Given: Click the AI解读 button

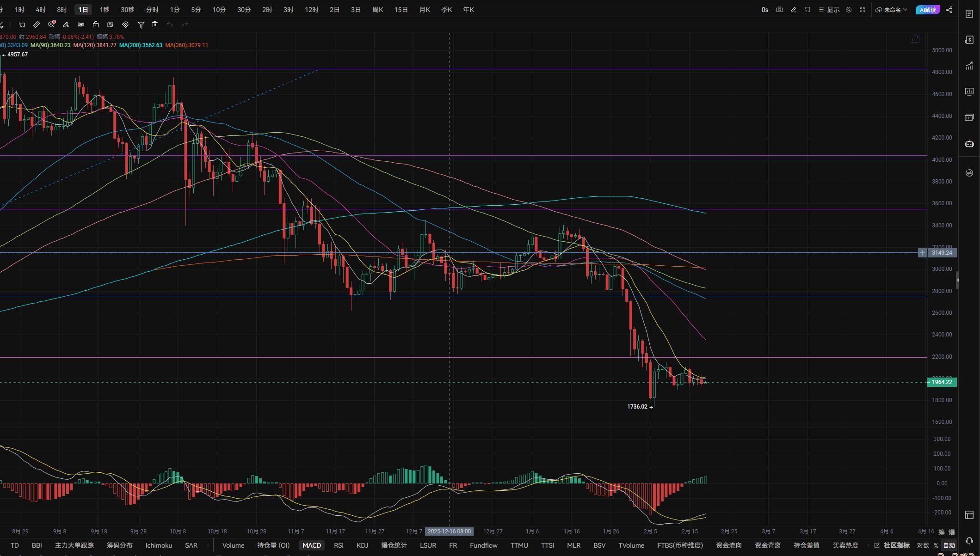Looking at the screenshot, I should (x=927, y=10).
